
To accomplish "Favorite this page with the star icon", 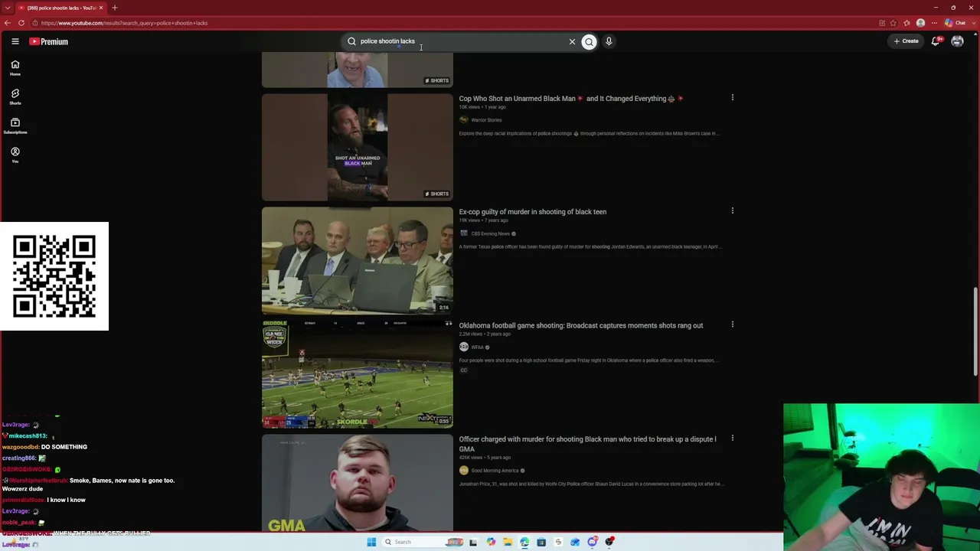I will point(893,23).
